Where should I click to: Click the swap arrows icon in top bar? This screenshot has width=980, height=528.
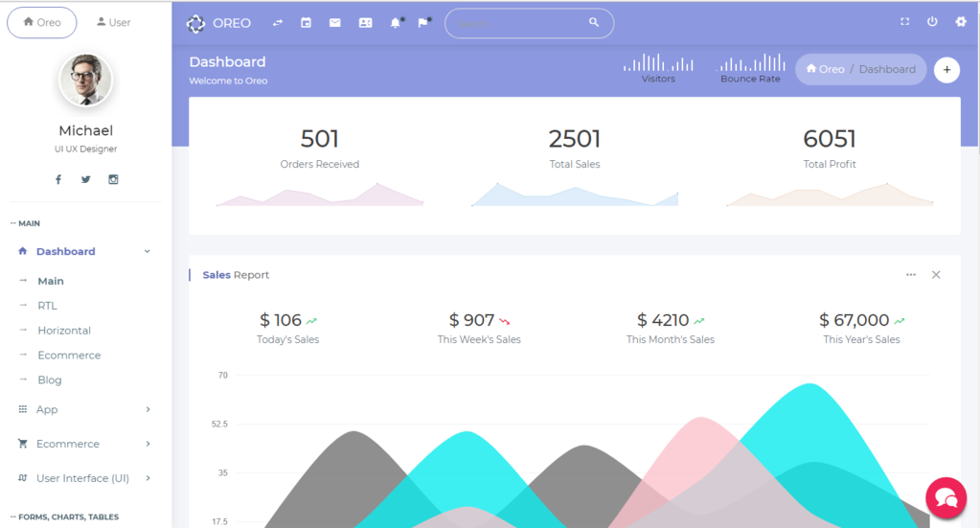click(278, 22)
